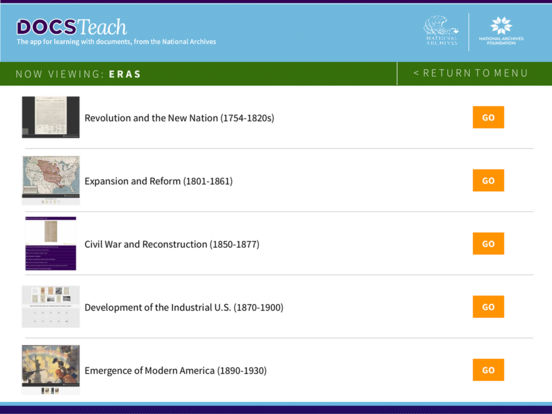552x414 pixels.
Task: Click the National Archives eagle logo
Action: pyautogui.click(x=441, y=31)
